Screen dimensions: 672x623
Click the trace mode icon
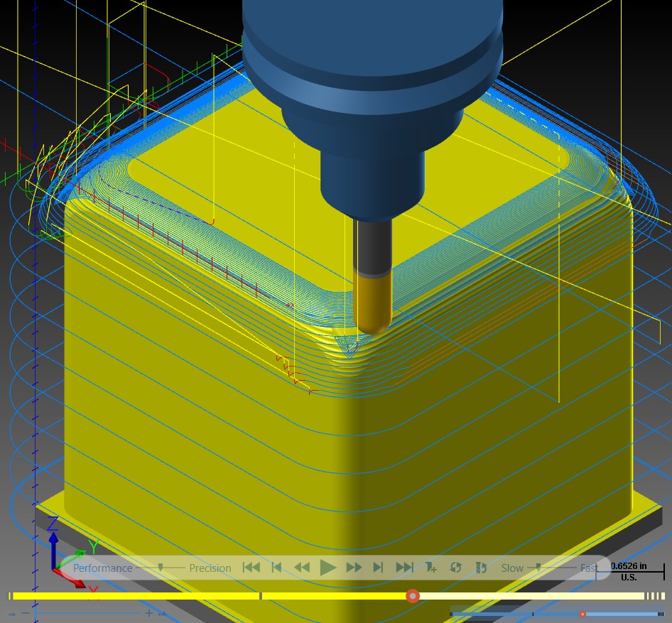481,568
